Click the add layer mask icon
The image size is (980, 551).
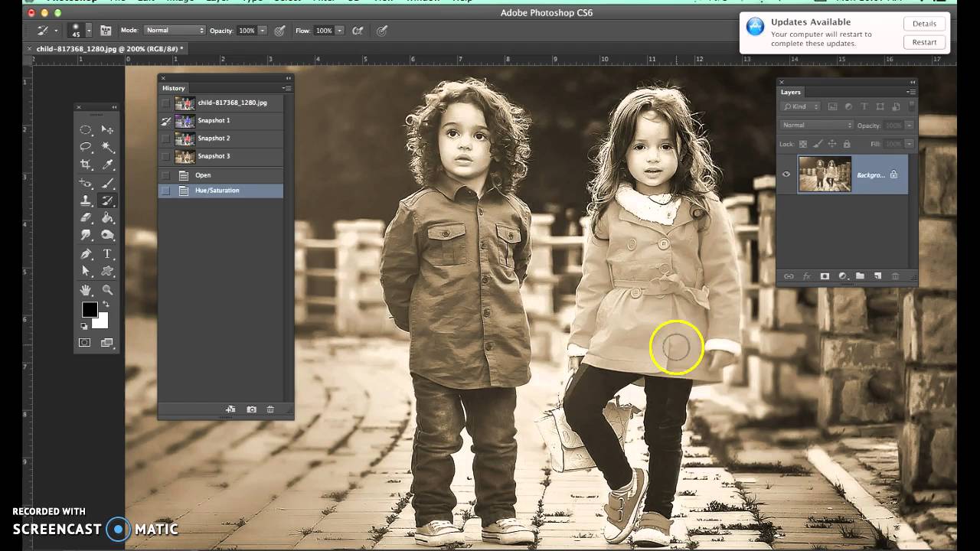point(825,276)
